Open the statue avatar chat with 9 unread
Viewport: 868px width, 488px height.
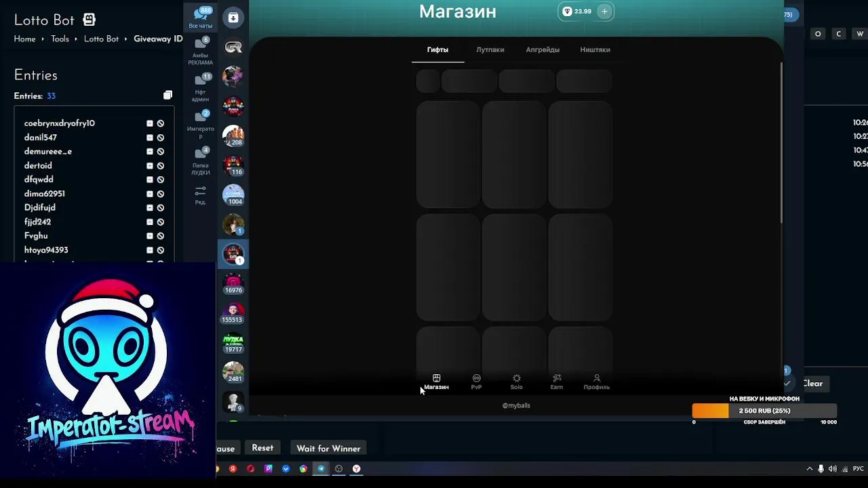233,402
